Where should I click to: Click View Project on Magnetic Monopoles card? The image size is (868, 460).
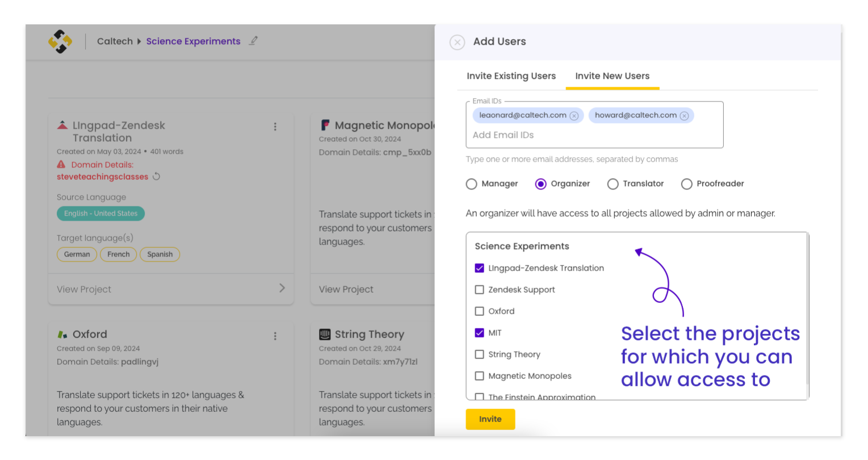[346, 289]
